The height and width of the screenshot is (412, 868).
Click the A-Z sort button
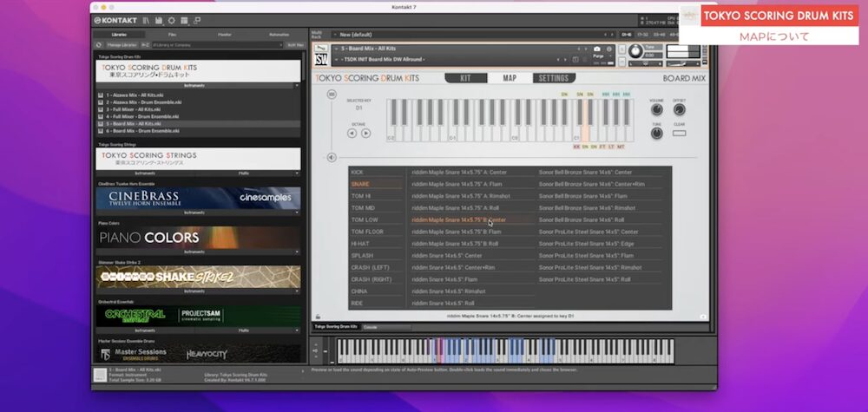(146, 45)
